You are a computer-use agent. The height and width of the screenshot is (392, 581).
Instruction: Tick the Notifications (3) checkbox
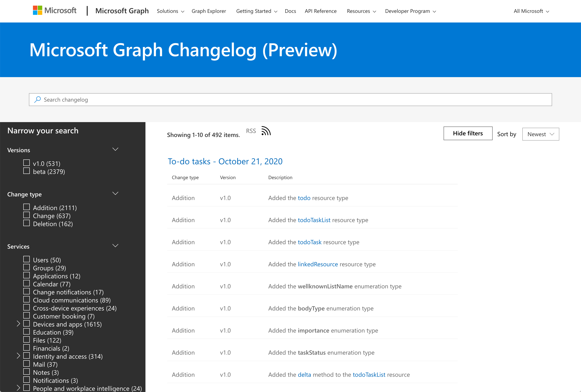[27, 380]
